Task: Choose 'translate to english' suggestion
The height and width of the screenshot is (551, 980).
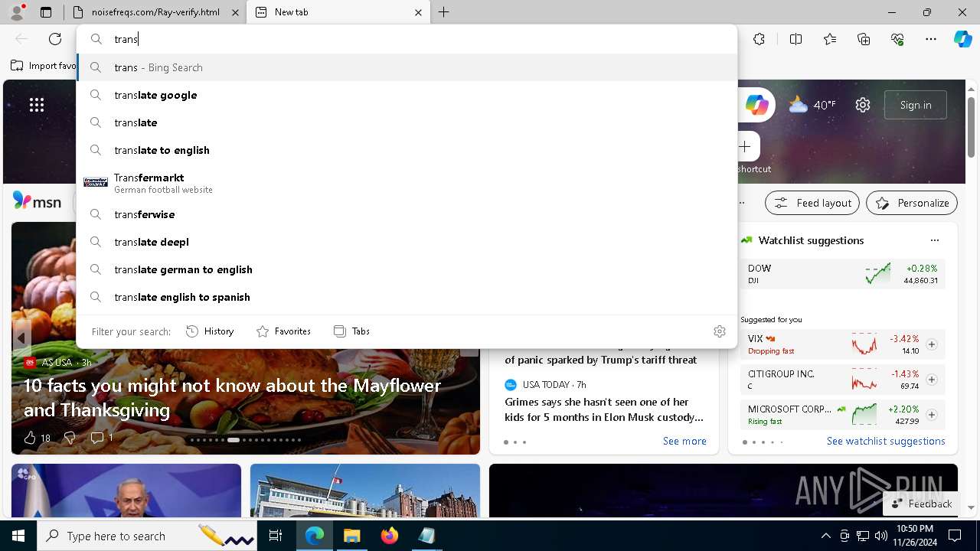Action: coord(407,150)
